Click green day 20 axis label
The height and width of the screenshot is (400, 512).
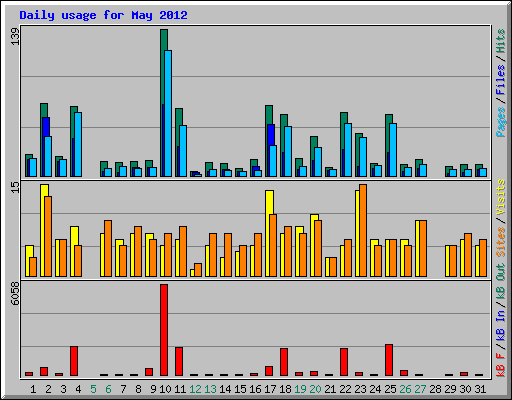pyautogui.click(x=315, y=389)
